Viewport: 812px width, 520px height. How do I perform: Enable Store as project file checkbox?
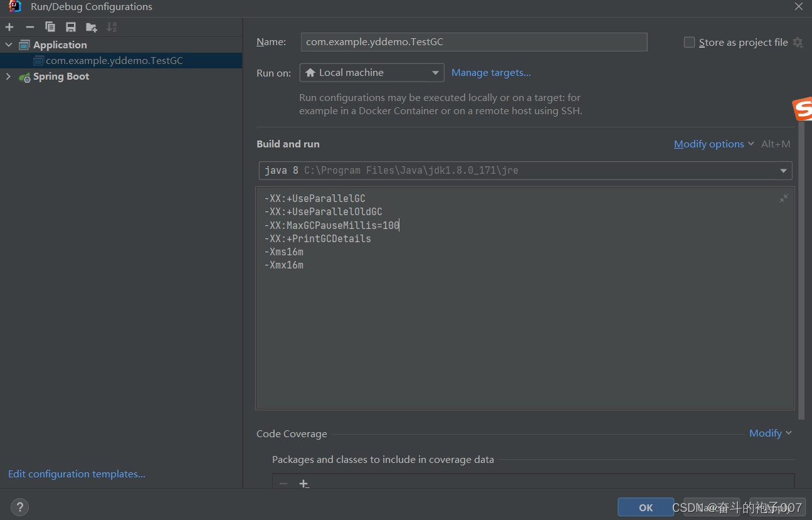point(689,42)
